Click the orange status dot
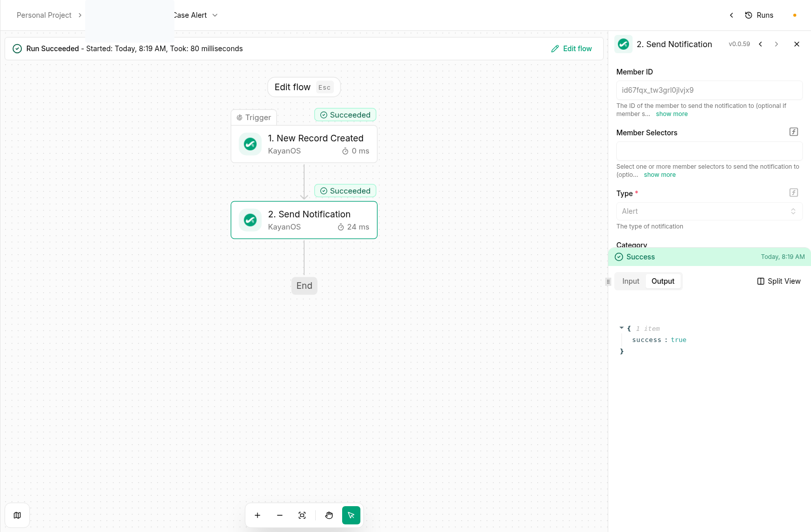Screen dimensions: 811x532 (795, 15)
